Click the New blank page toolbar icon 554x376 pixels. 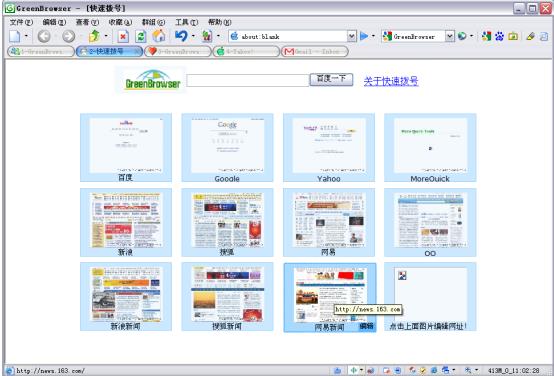[15, 36]
